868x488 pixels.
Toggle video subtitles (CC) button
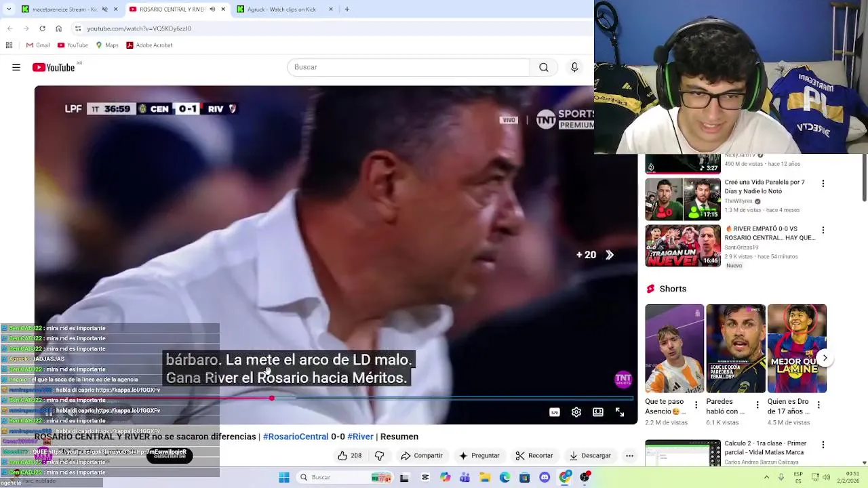[x=555, y=412]
